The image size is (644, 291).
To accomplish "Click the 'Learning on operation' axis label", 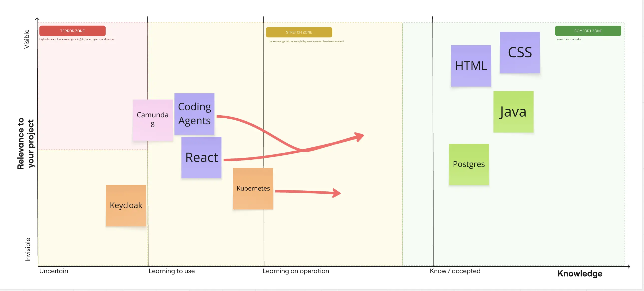I will point(296,271).
